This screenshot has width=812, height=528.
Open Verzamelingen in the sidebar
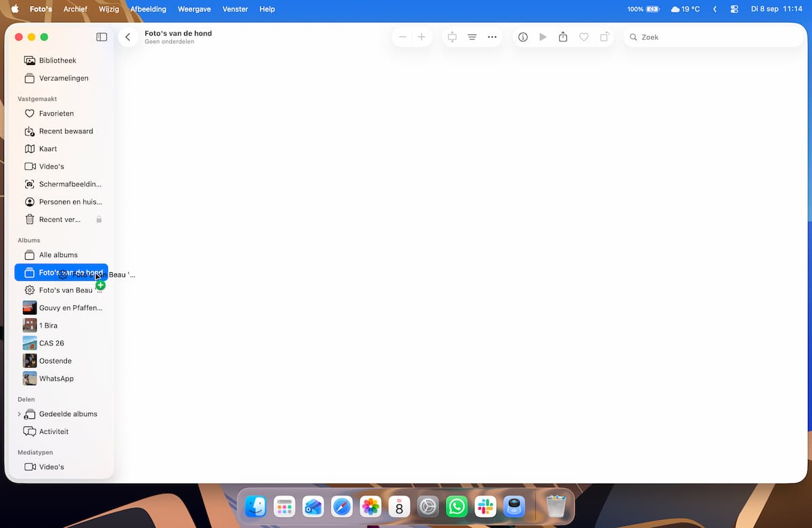(x=61, y=78)
